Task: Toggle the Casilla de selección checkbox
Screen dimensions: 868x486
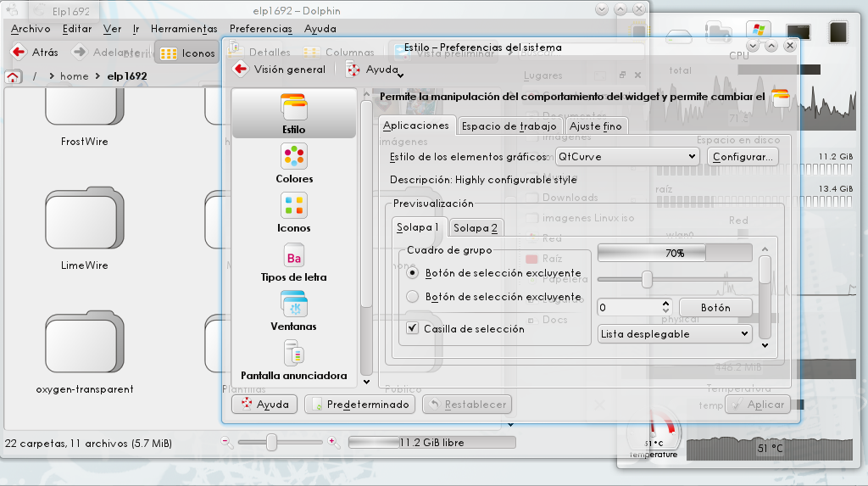Action: 413,328
